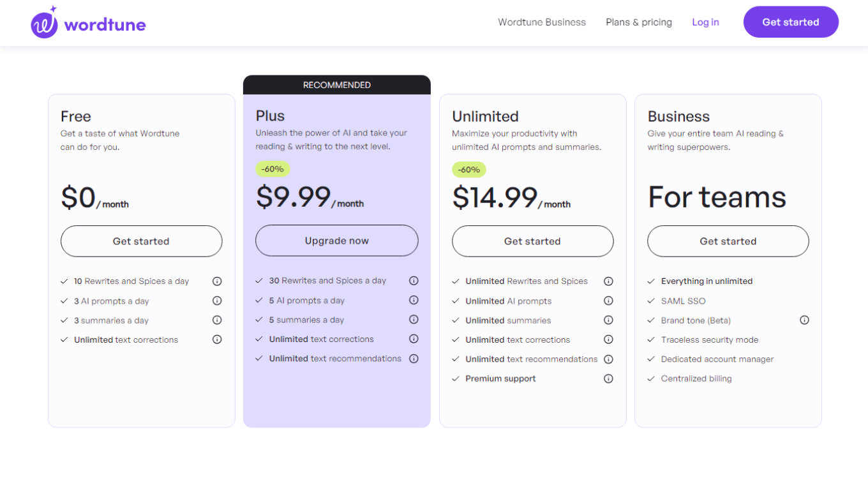Get started with the Business plan
Viewport: 868px width, 485px height.
click(x=728, y=241)
